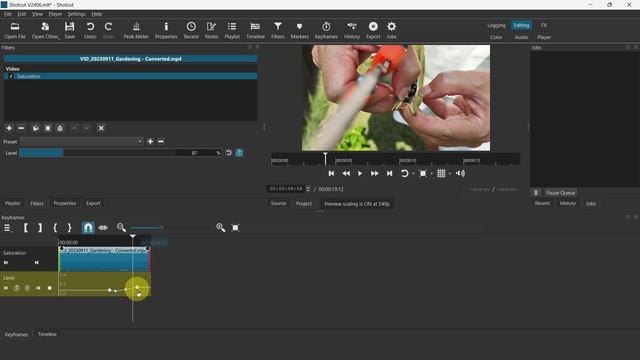Show the Recent files panel from the toolbar

pos(191,31)
